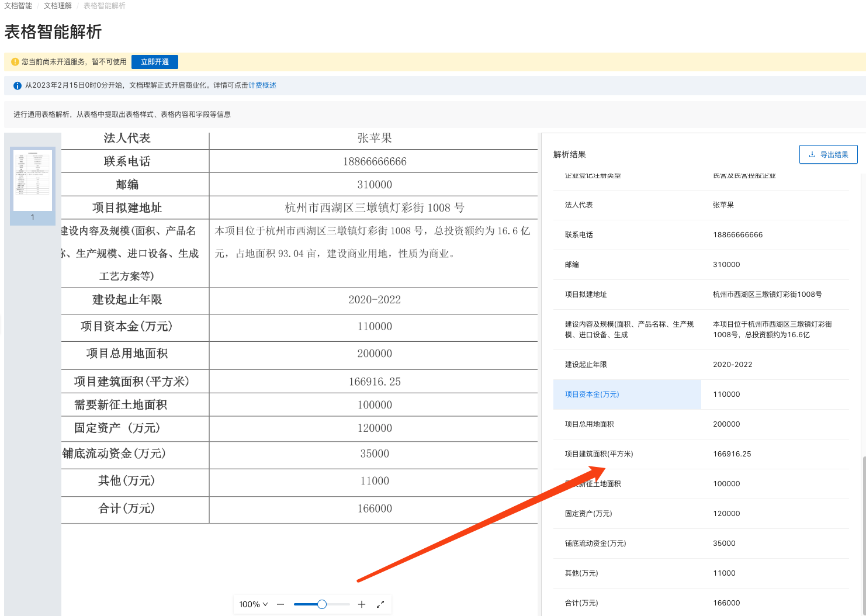Click the 解析结果 panel title
Viewport: 866px width, 616px height.
(x=569, y=154)
